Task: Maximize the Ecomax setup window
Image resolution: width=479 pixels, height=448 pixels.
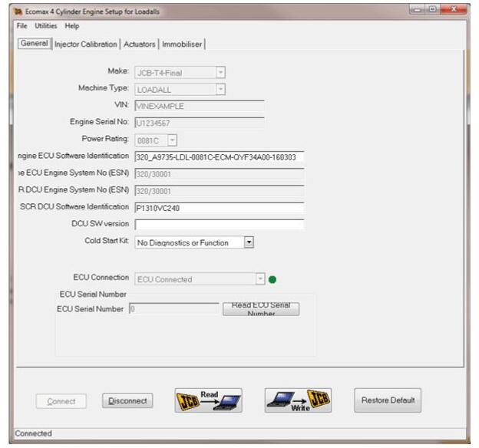Action: 432,9
